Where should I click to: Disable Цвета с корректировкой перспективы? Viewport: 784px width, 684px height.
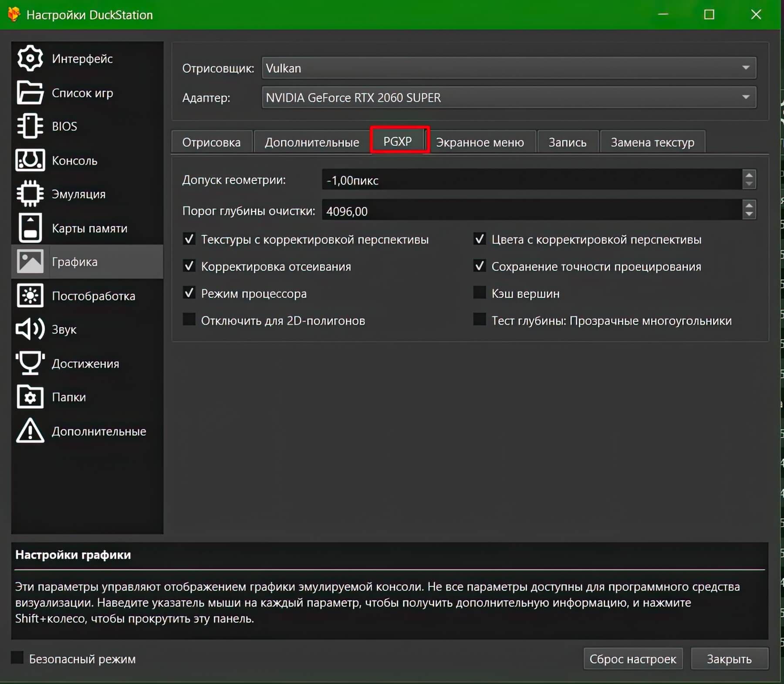click(480, 239)
